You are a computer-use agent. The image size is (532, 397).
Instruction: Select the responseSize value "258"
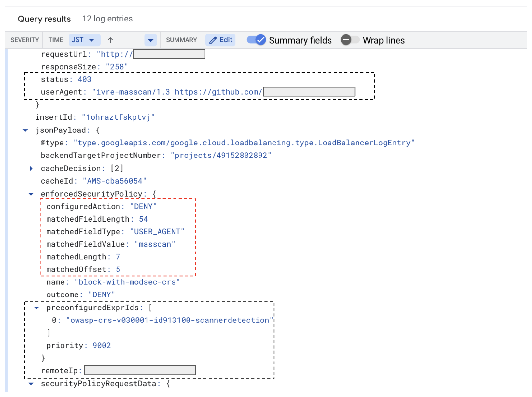click(117, 67)
